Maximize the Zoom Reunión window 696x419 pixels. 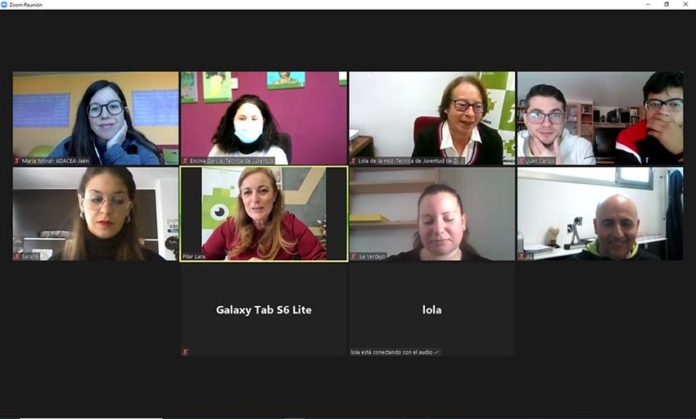pos(666,4)
